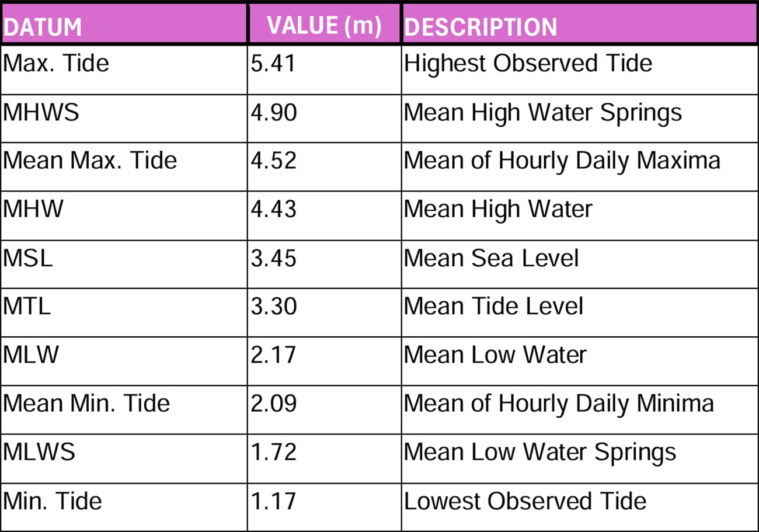
Task: Select the MTL datum cell
Action: (27, 306)
